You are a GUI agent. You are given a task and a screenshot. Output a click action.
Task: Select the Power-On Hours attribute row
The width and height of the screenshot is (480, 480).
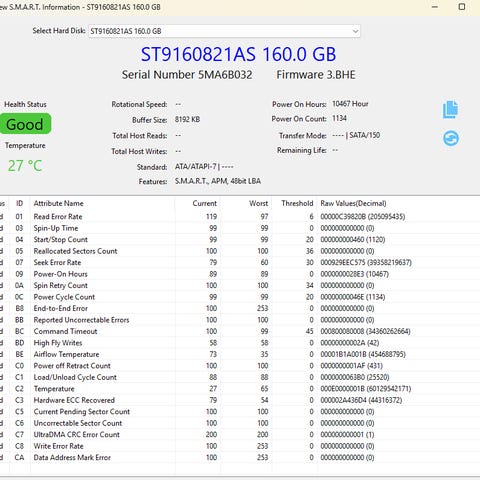point(240,274)
